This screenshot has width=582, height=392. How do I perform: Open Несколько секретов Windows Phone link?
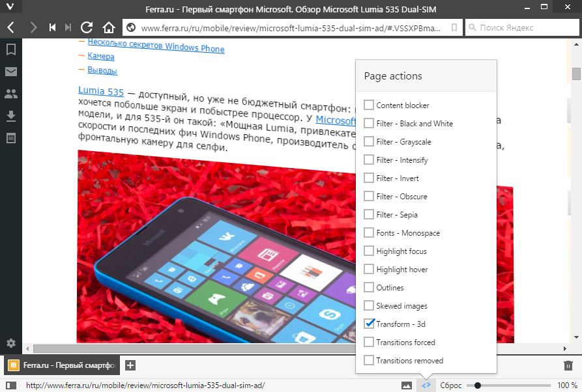click(156, 46)
